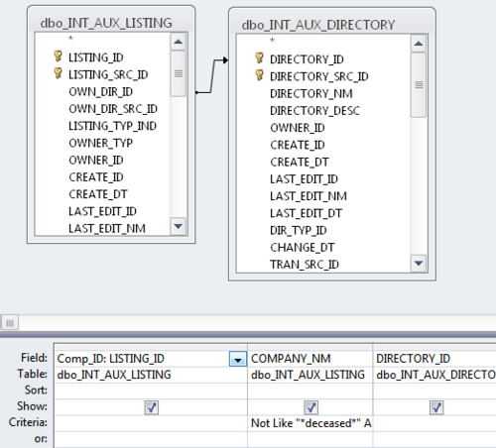
Task: Toggle Show checkbox for DIRECTORY_ID column
Action: pos(436,407)
